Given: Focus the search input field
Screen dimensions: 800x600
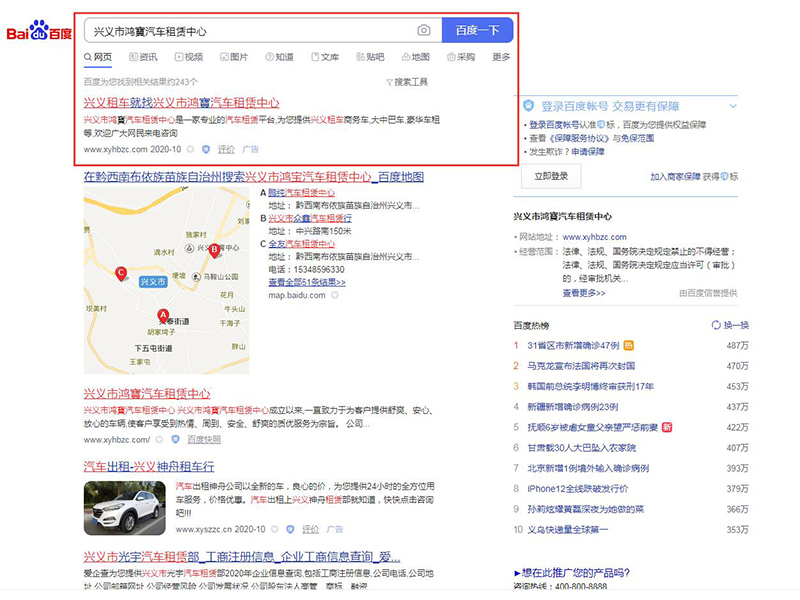Looking at the screenshot, I should tap(263, 31).
